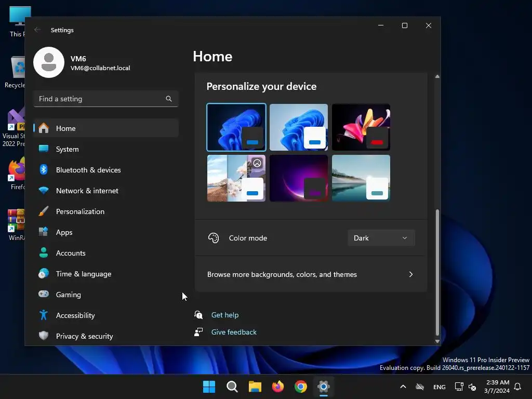Show hidden icons tray chevron
The width and height of the screenshot is (532, 399).
tap(403, 387)
